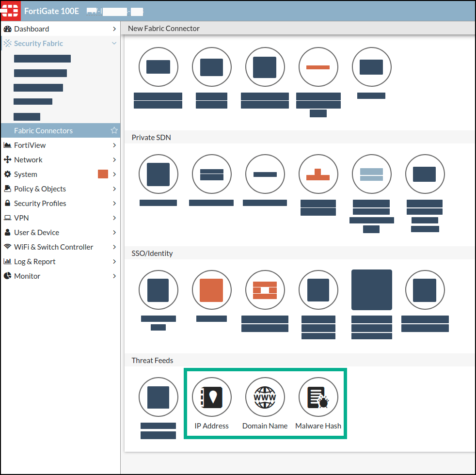Image resolution: width=476 pixels, height=475 pixels.
Task: Click the Fortinet logo in the header
Action: [x=10, y=11]
